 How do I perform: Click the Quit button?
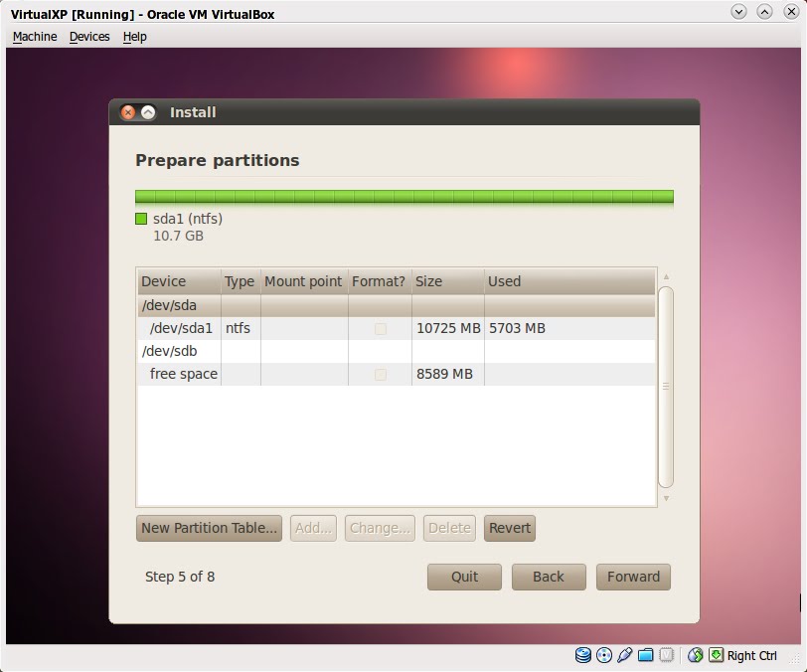tap(464, 577)
